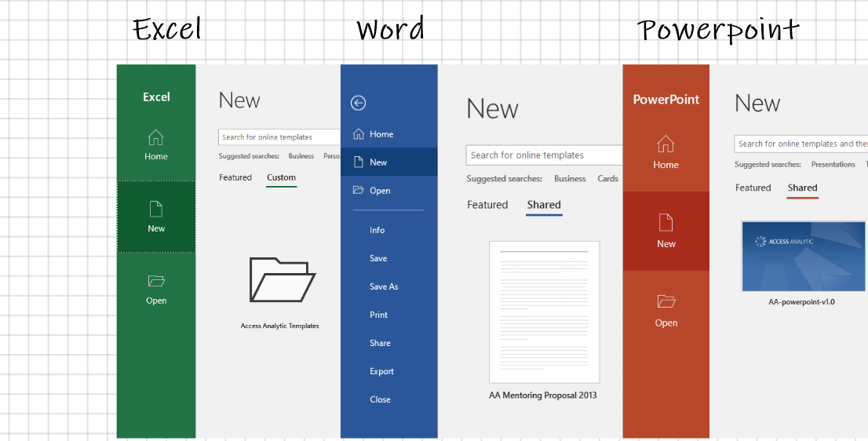The image size is (868, 441).
Task: Click Presentations suggested search in PowerPoint
Action: tap(833, 164)
